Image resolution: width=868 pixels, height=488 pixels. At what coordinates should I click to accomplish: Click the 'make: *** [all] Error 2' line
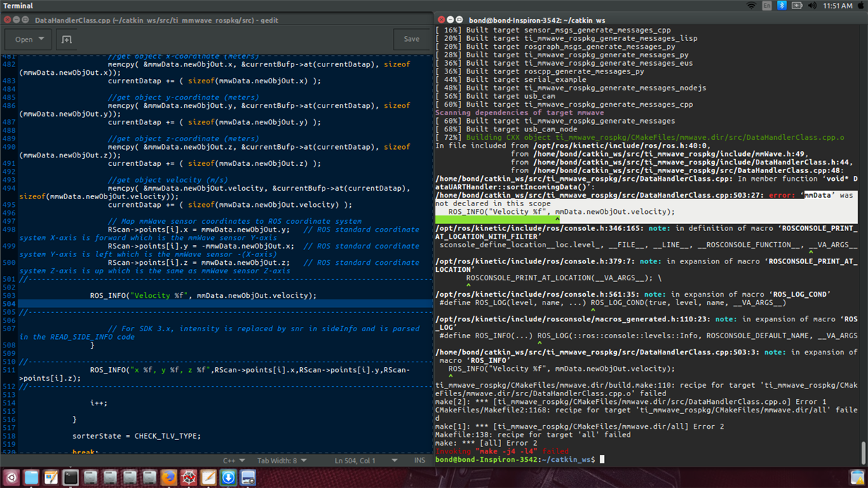486,443
